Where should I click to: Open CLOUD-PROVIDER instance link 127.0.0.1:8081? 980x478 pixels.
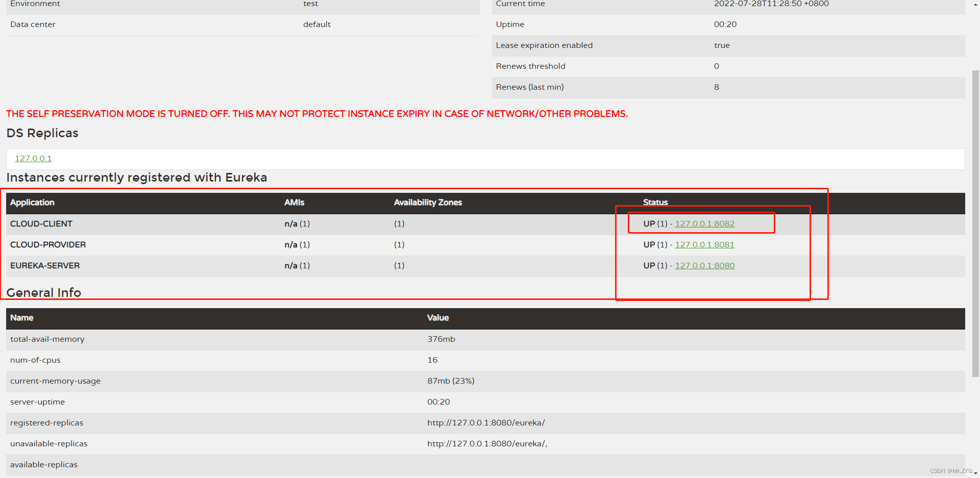coord(704,245)
